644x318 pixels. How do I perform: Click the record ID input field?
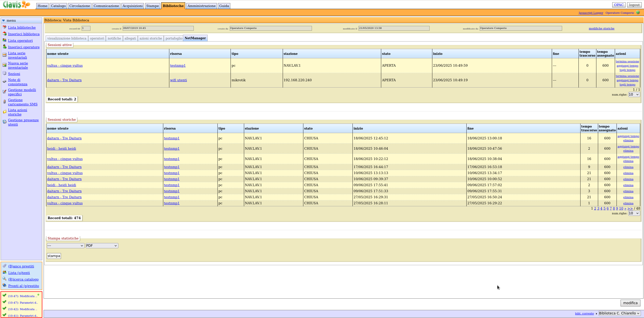[x=86, y=28]
